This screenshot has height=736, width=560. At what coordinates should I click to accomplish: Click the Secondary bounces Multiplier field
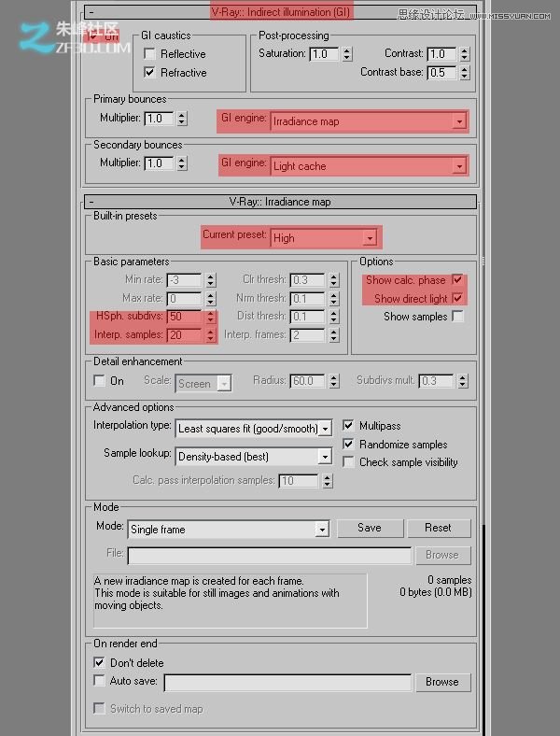pyautogui.click(x=159, y=163)
